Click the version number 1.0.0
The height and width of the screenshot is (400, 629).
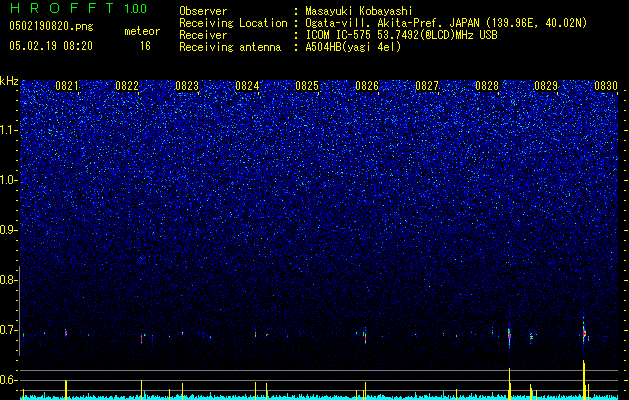[x=135, y=9]
